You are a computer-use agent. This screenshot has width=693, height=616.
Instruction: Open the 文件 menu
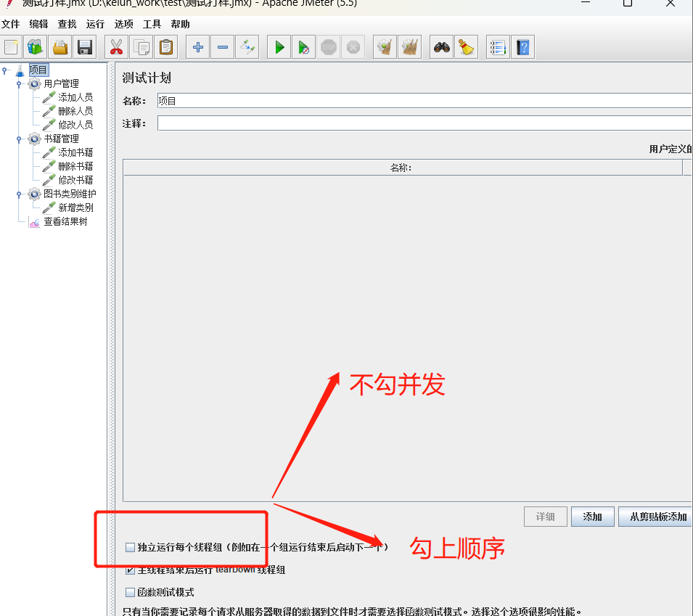11,24
